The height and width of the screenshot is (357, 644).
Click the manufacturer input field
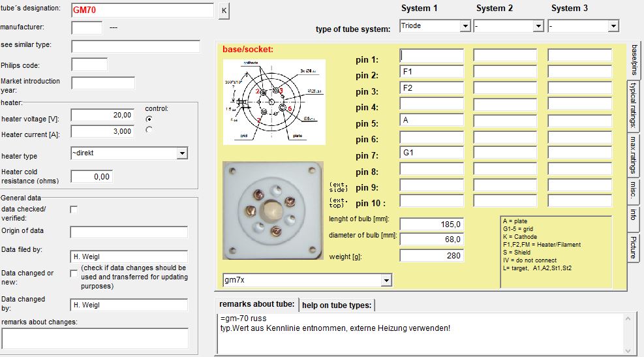87,27
